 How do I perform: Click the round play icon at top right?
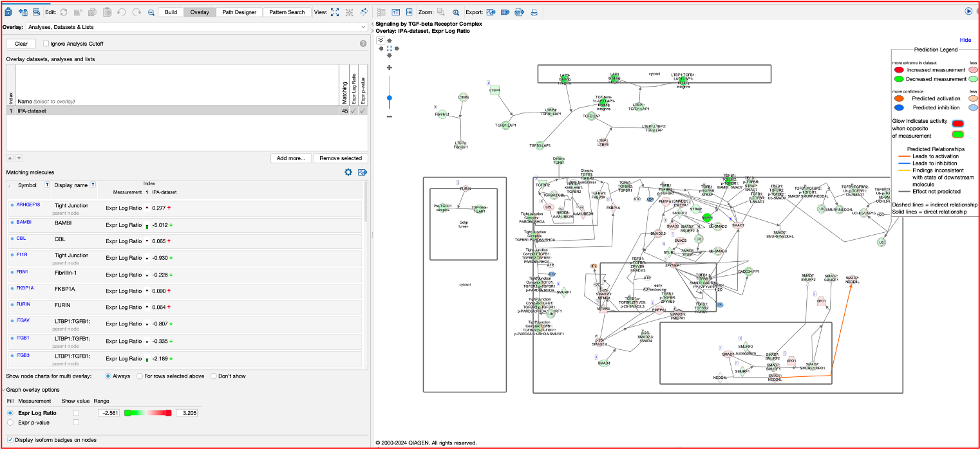click(968, 11)
